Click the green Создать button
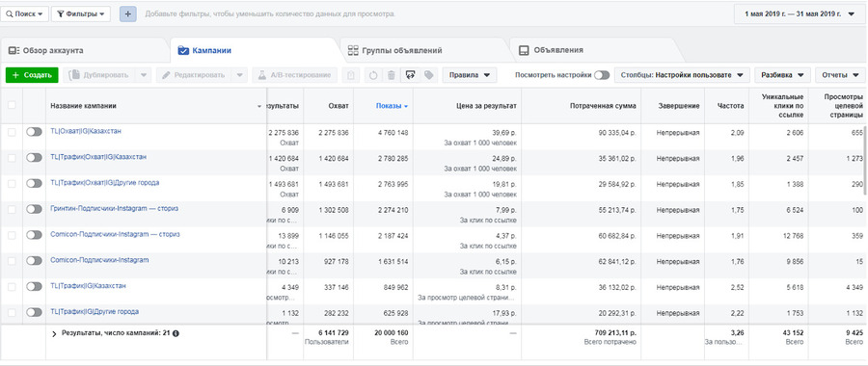Viewport: 868px width, 366px height. click(x=32, y=75)
